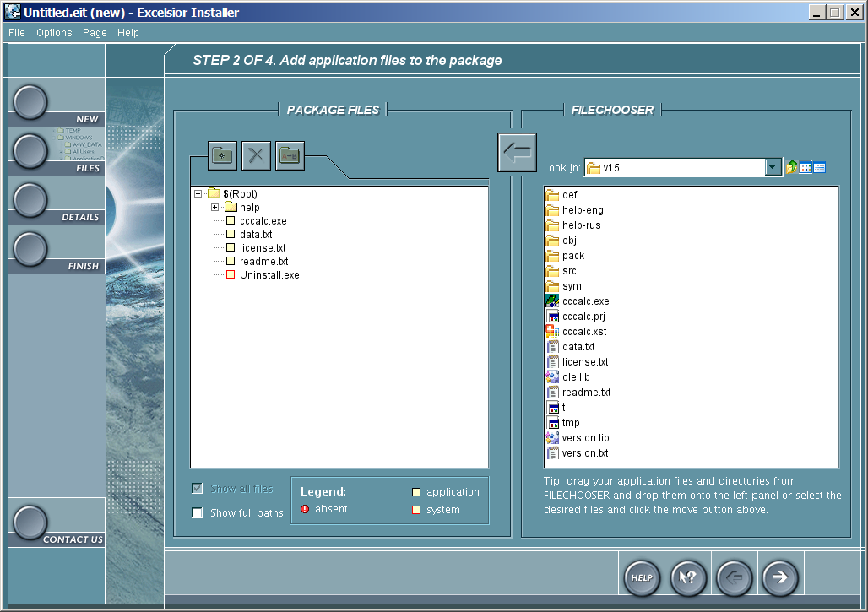The width and height of the screenshot is (868, 612).
Task: Open the Options menu
Action: tap(54, 33)
